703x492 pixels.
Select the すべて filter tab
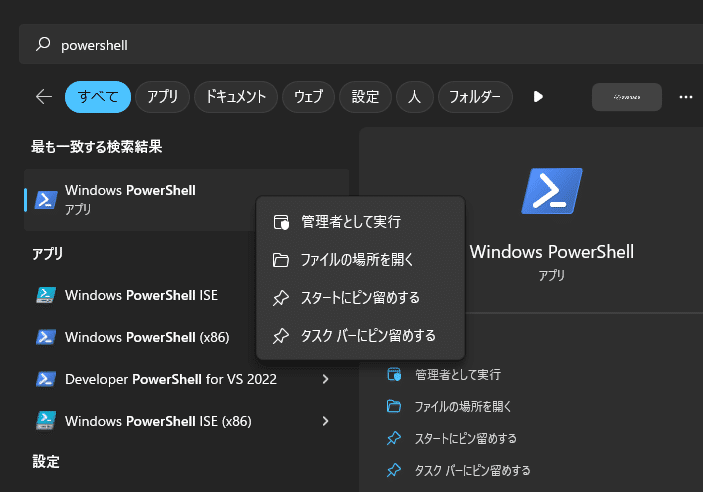[98, 97]
